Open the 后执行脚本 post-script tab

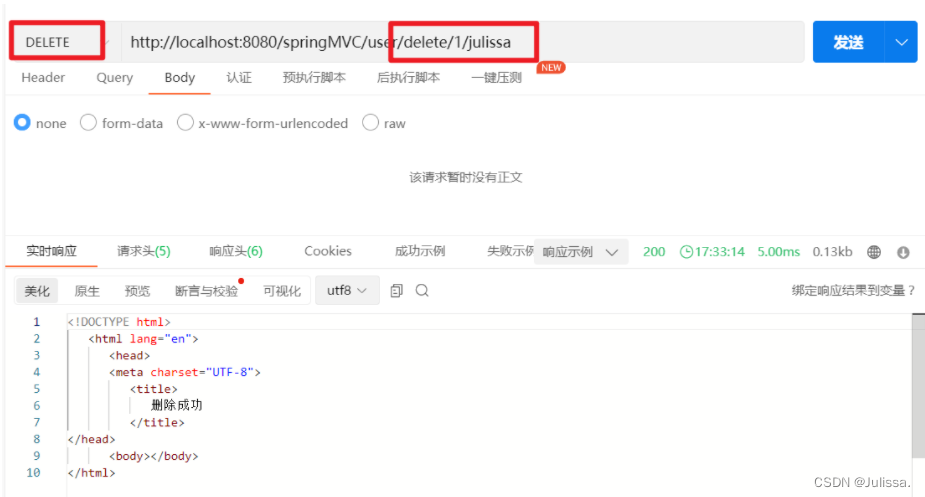coord(408,77)
